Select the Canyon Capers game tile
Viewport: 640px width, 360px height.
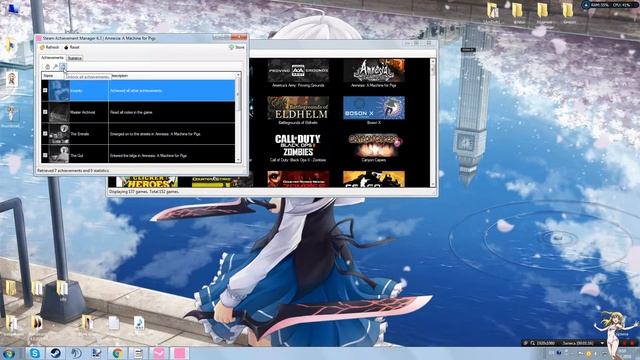pyautogui.click(x=374, y=148)
